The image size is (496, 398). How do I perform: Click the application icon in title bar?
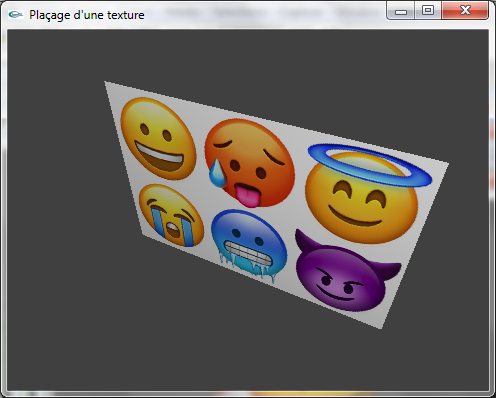[15, 14]
